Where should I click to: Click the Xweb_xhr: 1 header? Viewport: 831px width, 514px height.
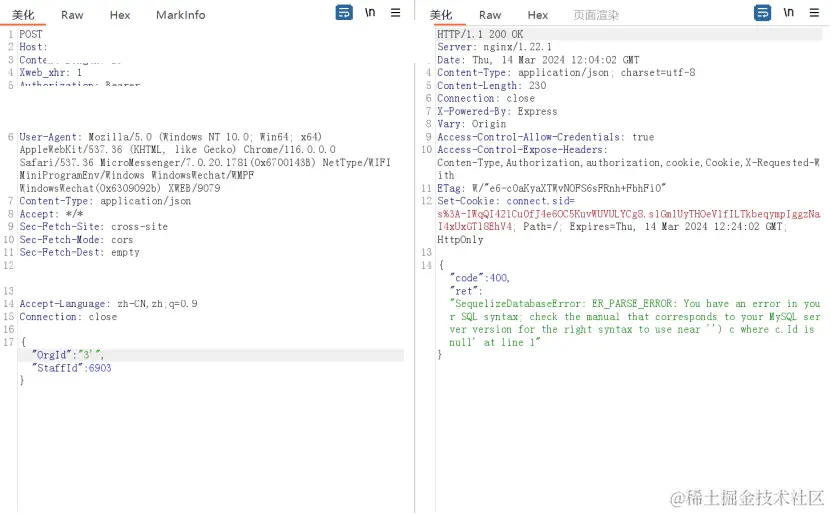coord(50,73)
